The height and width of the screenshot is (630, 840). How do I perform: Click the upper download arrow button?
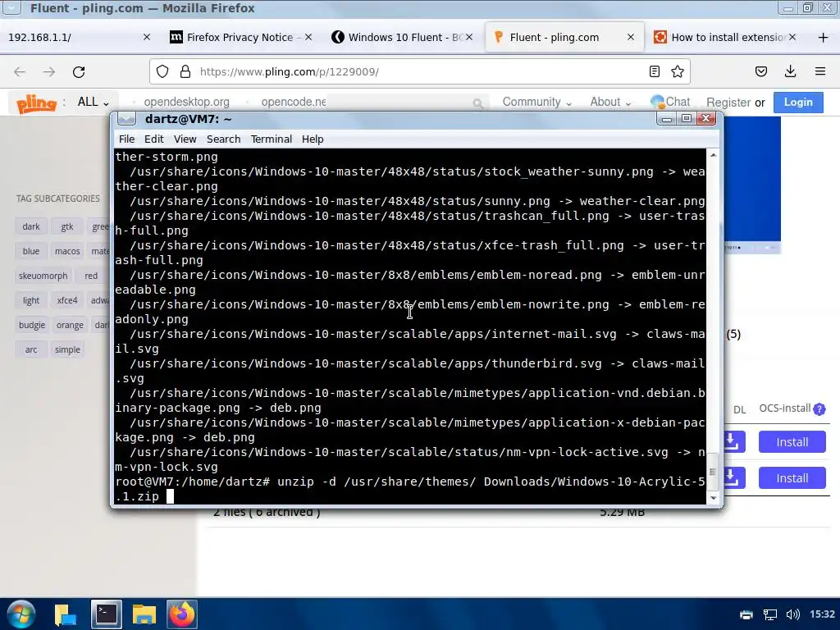click(732, 442)
